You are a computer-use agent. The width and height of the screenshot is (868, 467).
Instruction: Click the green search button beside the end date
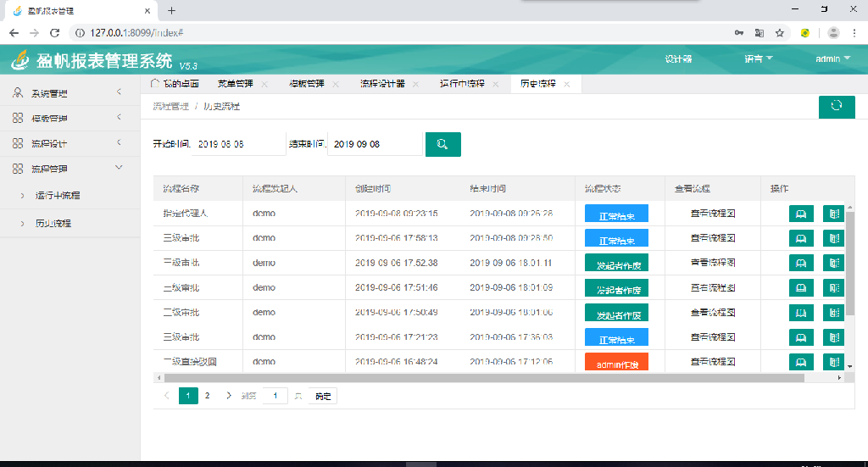tap(442, 144)
